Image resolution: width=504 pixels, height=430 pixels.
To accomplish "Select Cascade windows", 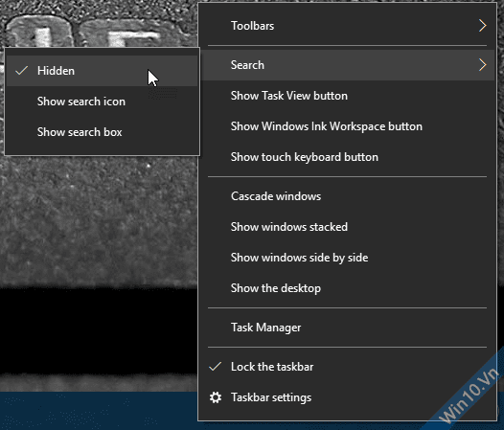I will (348, 196).
